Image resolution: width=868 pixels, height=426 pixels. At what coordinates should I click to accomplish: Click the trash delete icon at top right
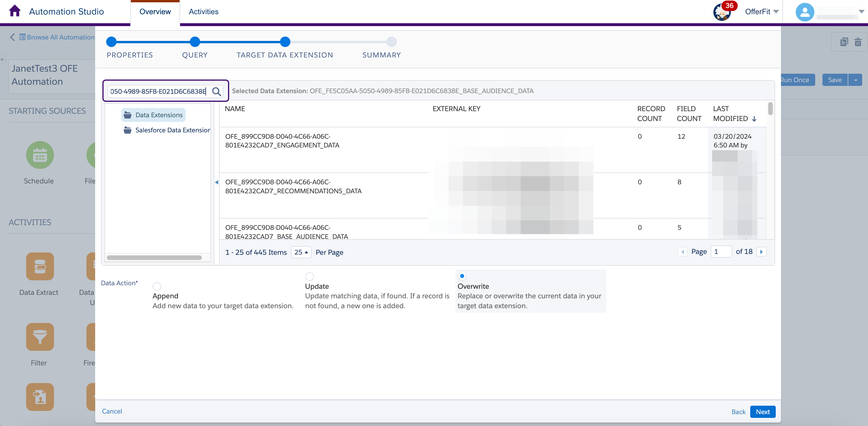(x=858, y=42)
